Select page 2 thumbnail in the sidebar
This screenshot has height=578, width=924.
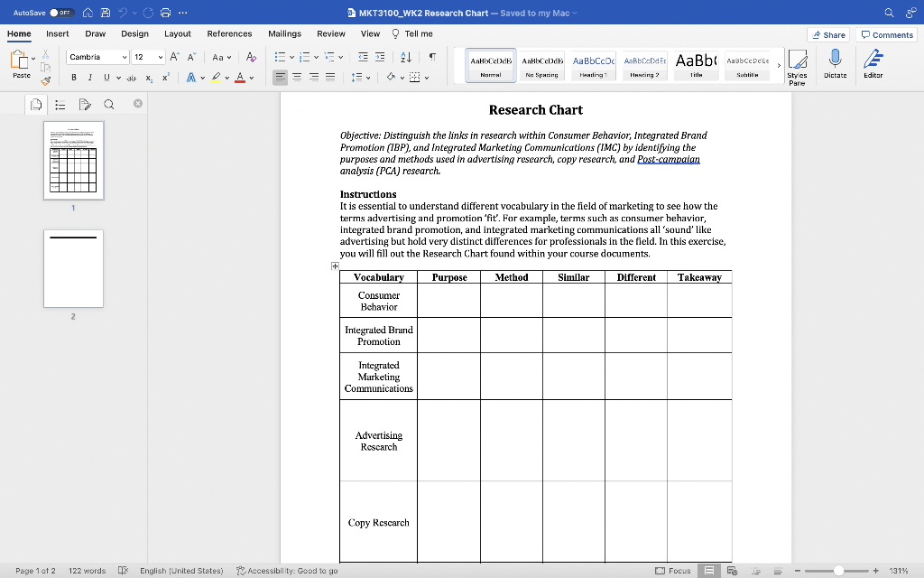coord(72,268)
